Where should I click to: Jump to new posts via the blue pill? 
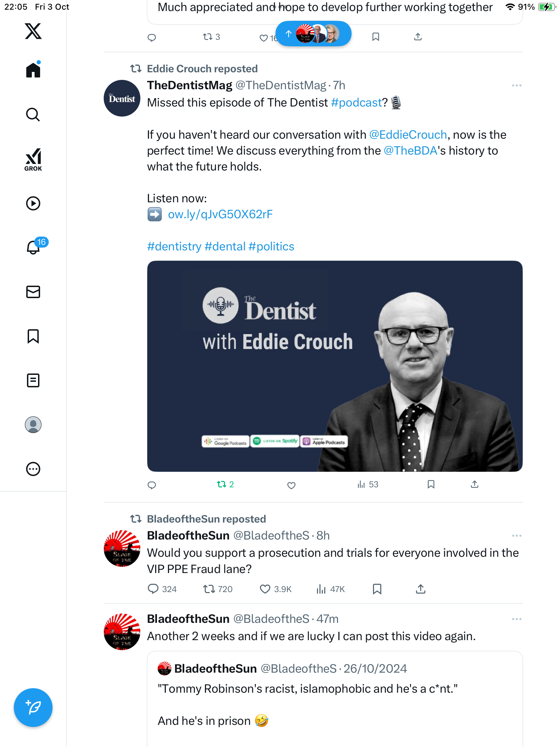click(313, 34)
